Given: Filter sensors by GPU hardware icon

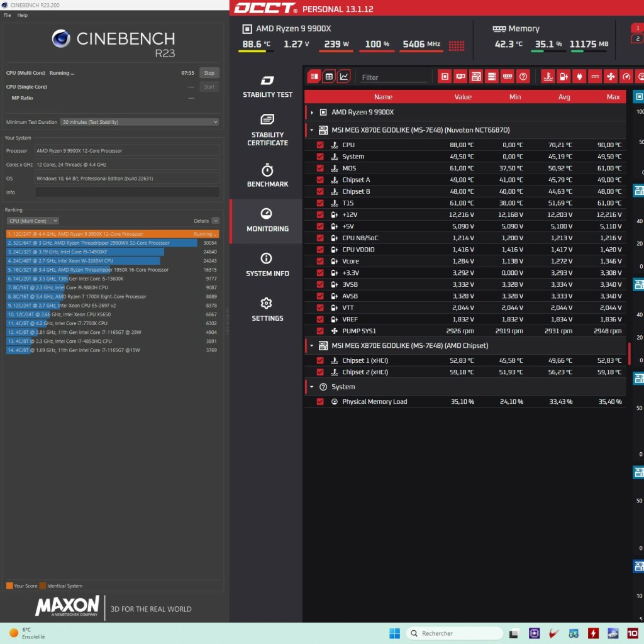Looking at the screenshot, I should [x=460, y=76].
